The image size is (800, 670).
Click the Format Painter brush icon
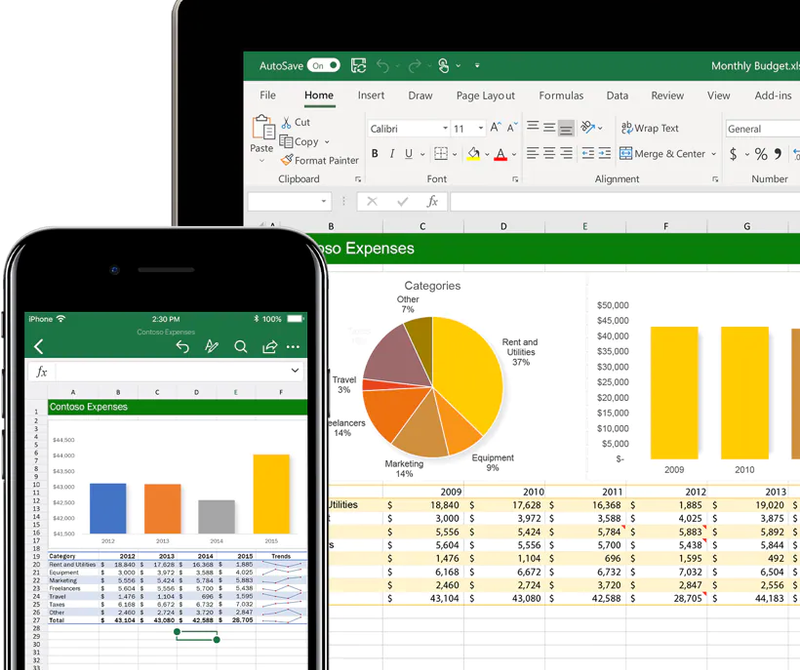click(x=287, y=160)
